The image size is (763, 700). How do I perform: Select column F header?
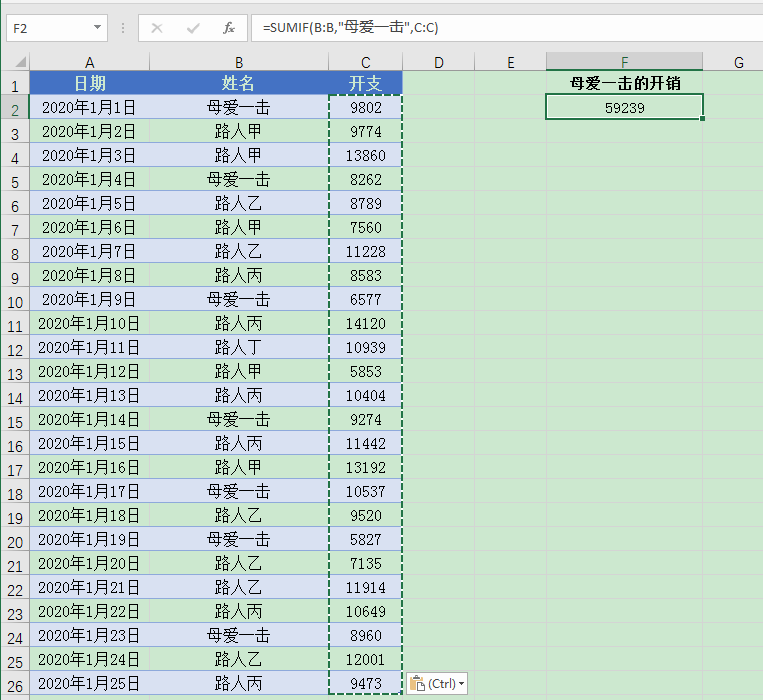point(624,62)
